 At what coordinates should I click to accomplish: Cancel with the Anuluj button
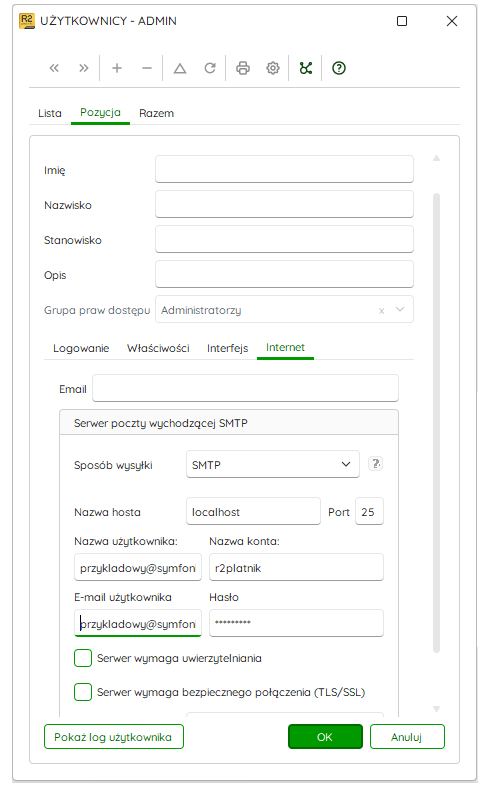[x=407, y=737]
